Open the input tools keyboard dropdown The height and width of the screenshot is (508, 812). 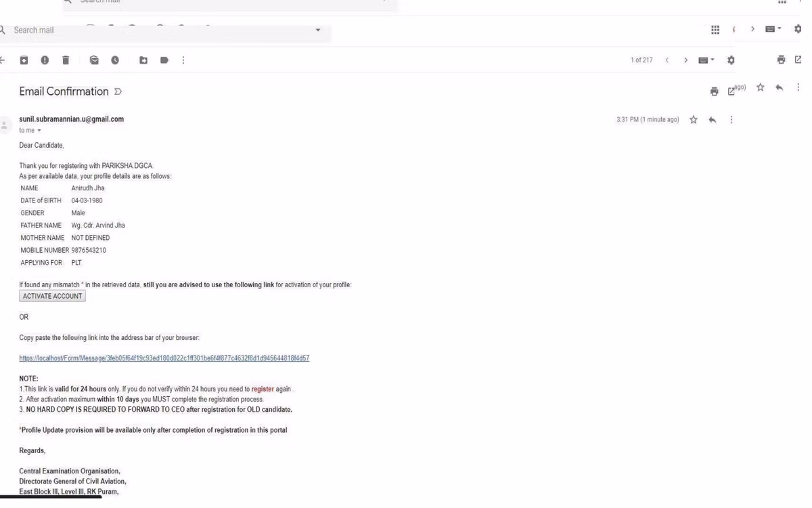(706, 60)
